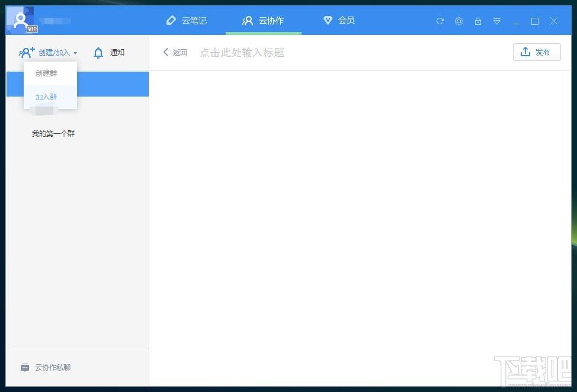The image size is (577, 392).
Task: Click the 返回 back button
Action: [x=175, y=52]
